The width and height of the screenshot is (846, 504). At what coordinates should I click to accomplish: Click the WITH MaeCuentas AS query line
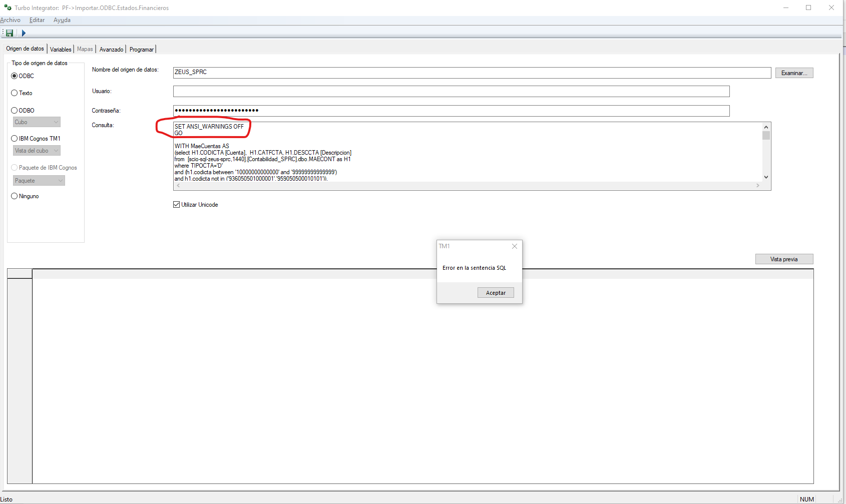[x=202, y=146]
